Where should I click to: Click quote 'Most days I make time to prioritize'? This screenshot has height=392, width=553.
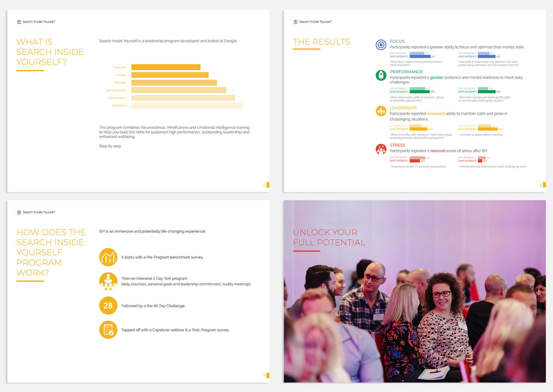(x=416, y=63)
